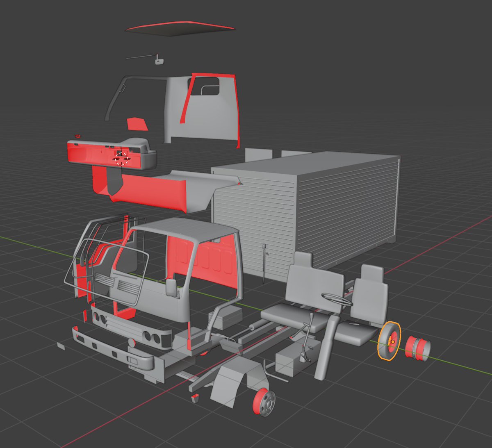Select the floating cab roof panel
Image resolution: width=492 pixels, height=448 pixels.
180,30
